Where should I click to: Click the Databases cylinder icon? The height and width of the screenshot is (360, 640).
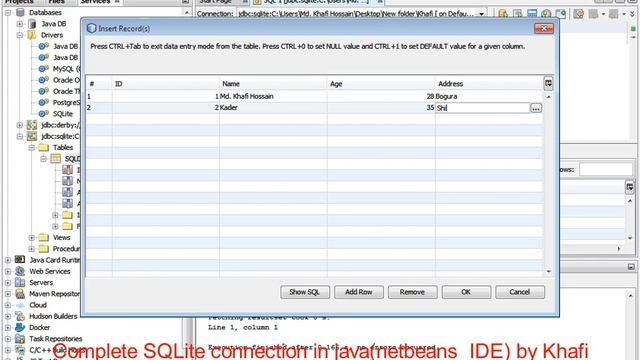tap(20, 13)
